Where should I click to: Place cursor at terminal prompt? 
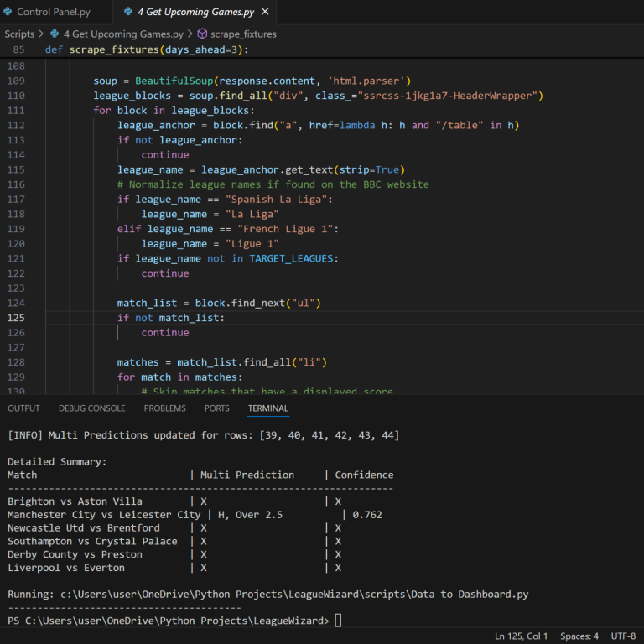point(338,621)
